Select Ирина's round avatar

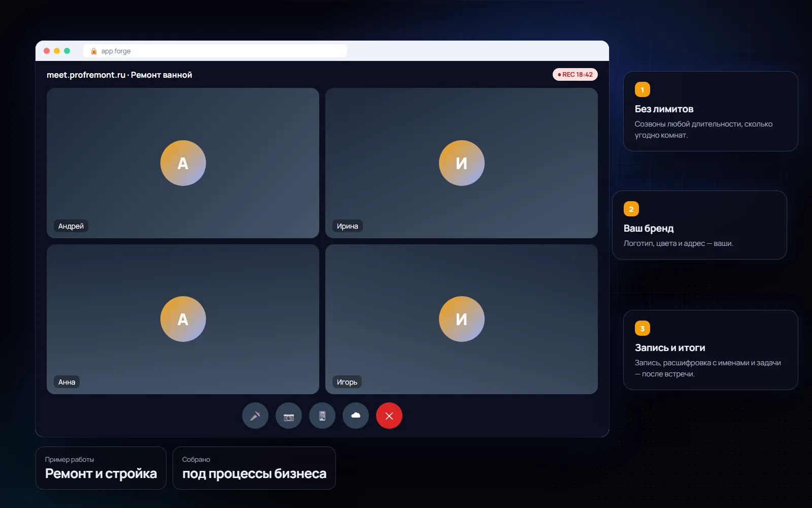(x=462, y=163)
